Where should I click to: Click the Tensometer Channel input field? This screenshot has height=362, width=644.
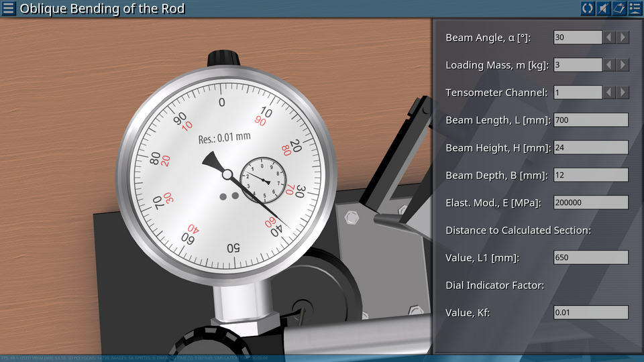pyautogui.click(x=578, y=93)
